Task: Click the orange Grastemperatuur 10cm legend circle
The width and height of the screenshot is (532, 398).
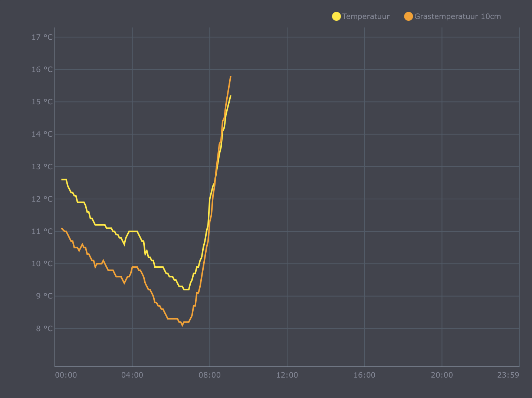Action: [x=408, y=16]
